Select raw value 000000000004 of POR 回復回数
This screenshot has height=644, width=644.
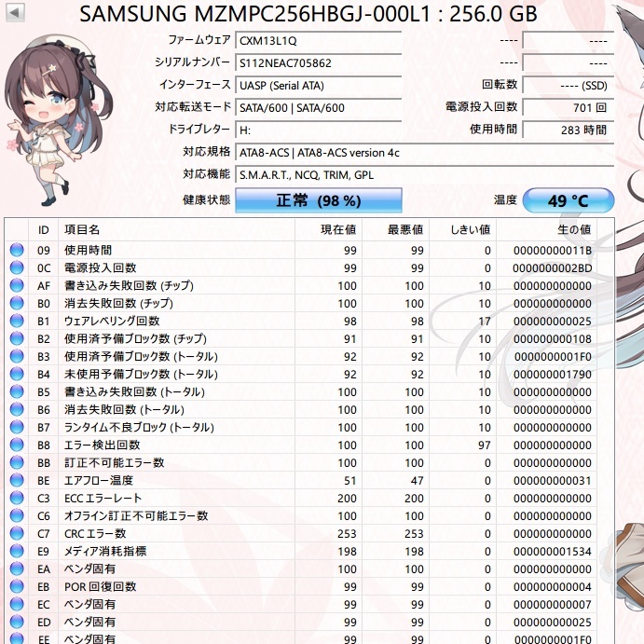552,587
